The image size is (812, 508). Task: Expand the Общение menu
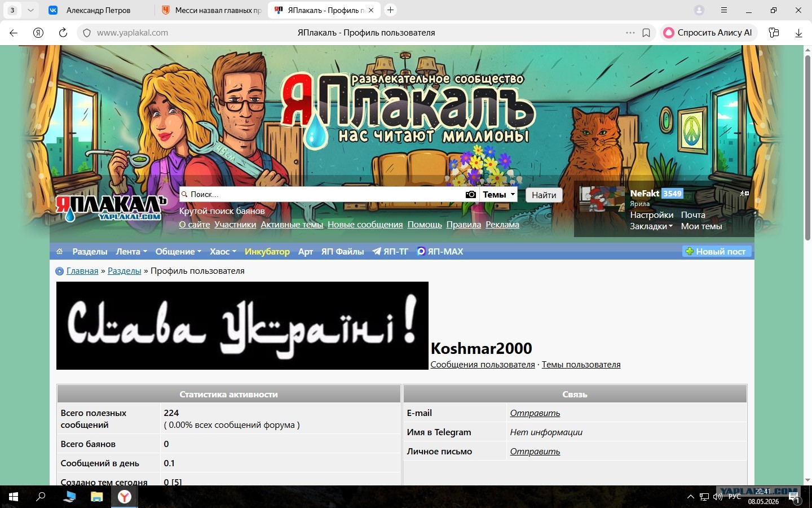click(x=179, y=252)
